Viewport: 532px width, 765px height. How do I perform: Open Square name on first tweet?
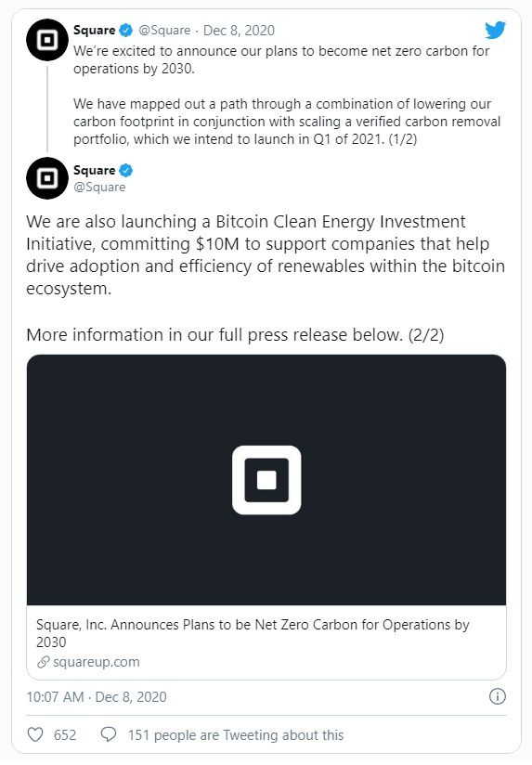(x=94, y=31)
